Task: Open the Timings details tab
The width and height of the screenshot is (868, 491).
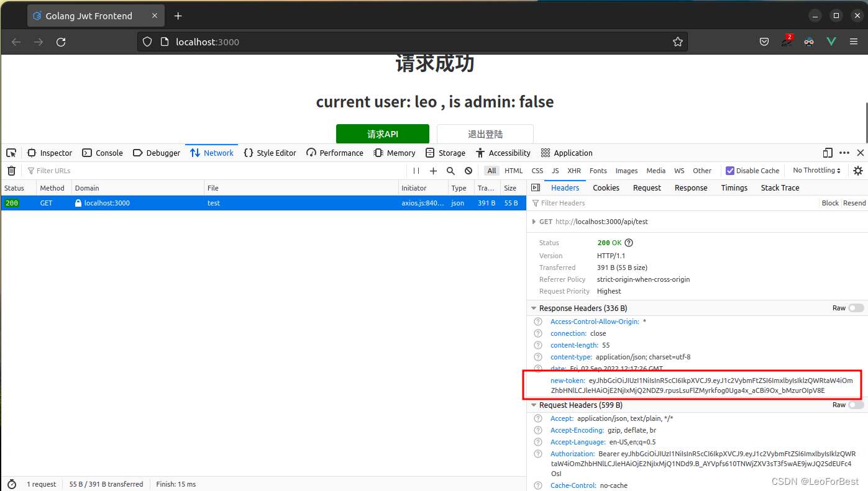Action: [734, 187]
